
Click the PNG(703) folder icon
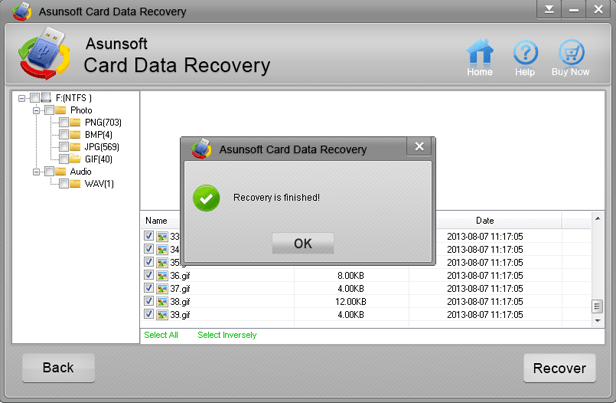pyautogui.click(x=75, y=122)
